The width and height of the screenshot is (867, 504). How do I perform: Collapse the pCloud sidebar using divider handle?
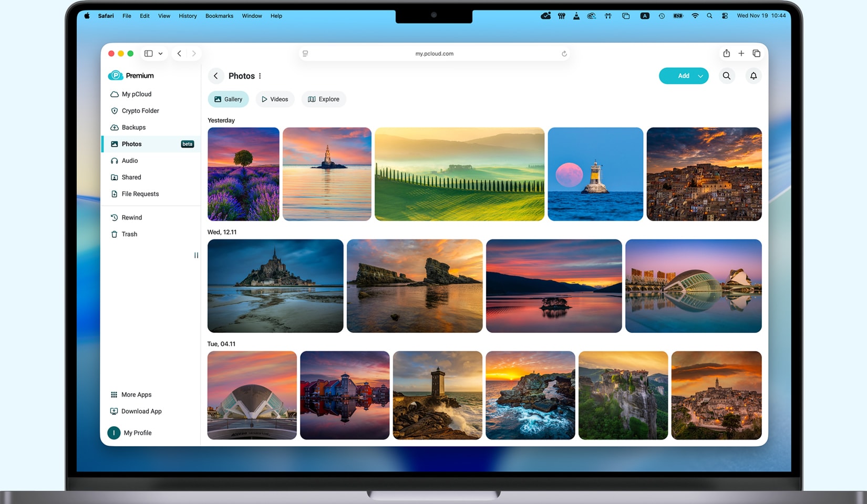click(196, 256)
